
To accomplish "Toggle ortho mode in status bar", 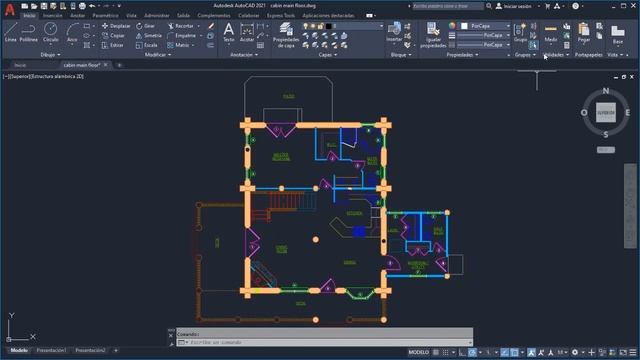I will click(x=462, y=352).
